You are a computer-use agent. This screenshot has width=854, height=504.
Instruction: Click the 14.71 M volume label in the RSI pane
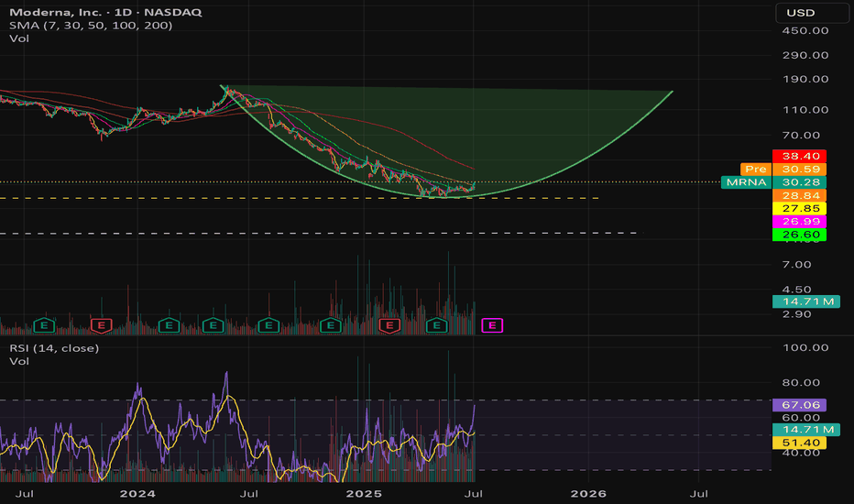point(806,430)
